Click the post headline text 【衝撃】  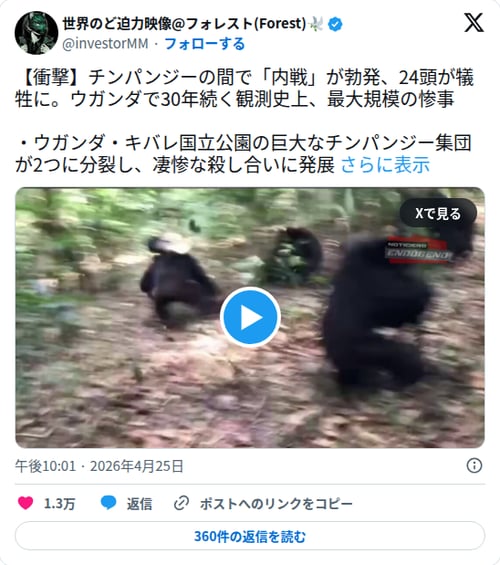[x=51, y=77]
